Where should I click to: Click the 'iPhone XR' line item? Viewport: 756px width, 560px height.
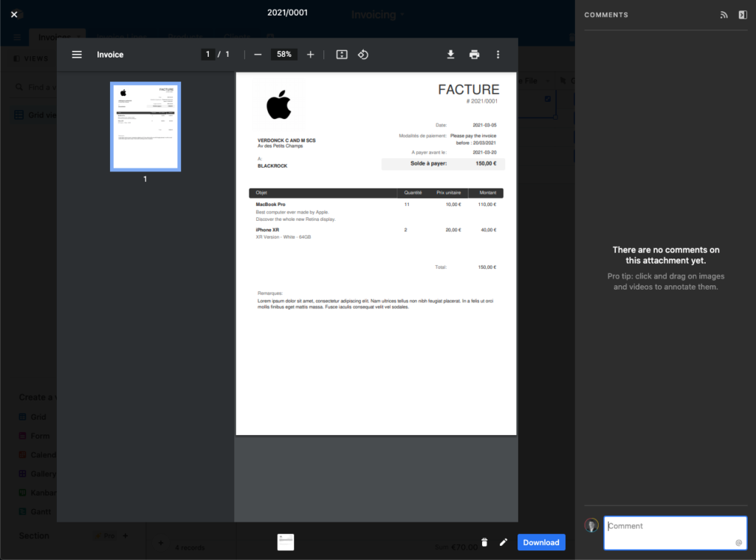point(267,230)
